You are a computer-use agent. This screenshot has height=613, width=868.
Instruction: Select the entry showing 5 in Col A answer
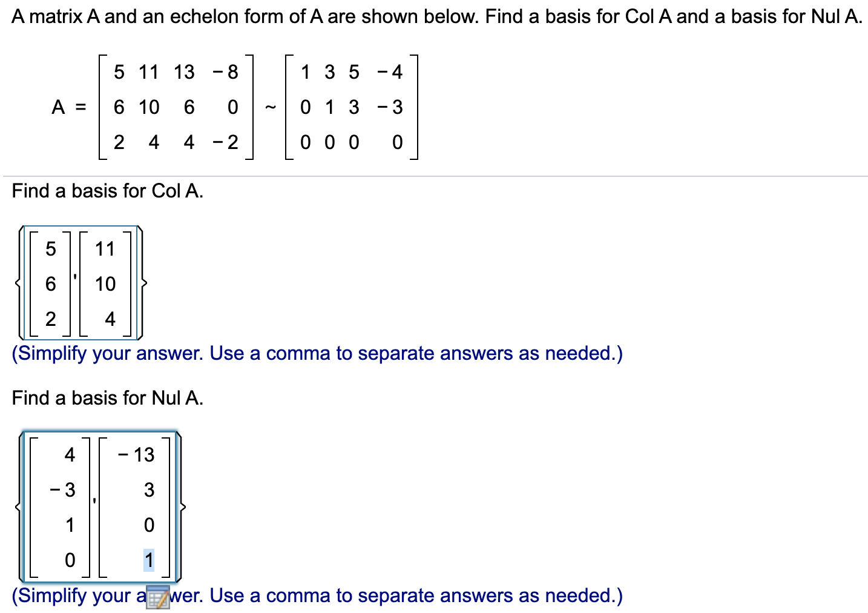tap(51, 248)
